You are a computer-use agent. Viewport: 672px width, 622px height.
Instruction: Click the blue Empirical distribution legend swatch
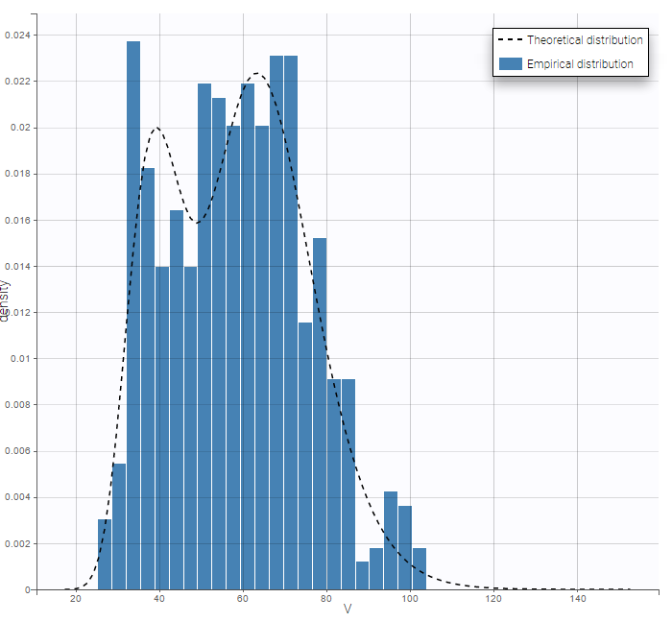pyautogui.click(x=509, y=63)
